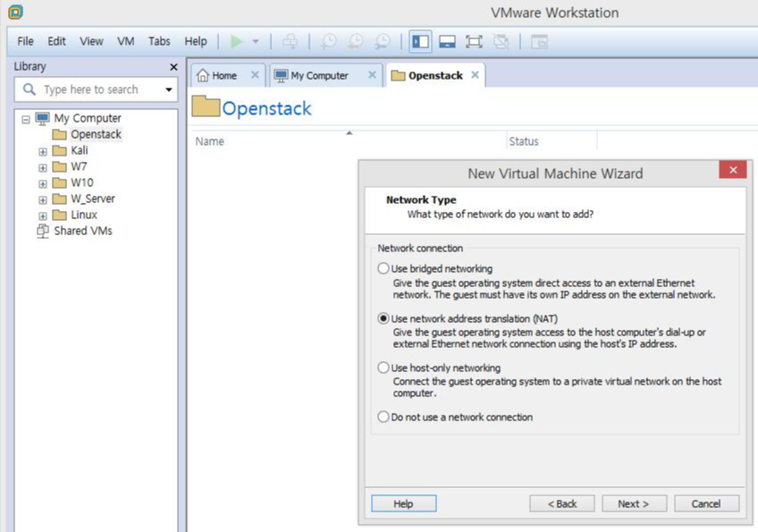The image size is (758, 532).
Task: Click the Next > button
Action: (x=635, y=503)
